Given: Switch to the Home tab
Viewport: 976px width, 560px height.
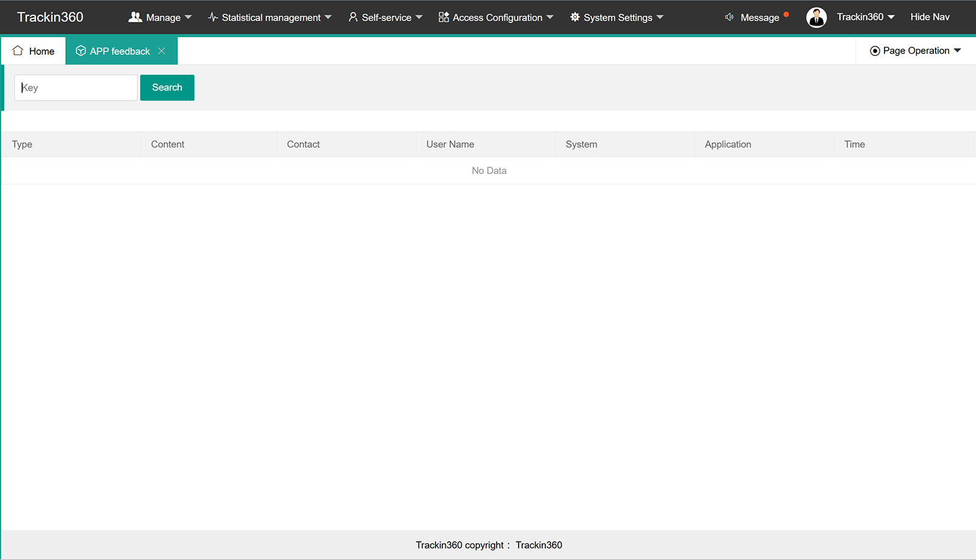Looking at the screenshot, I should pos(34,51).
